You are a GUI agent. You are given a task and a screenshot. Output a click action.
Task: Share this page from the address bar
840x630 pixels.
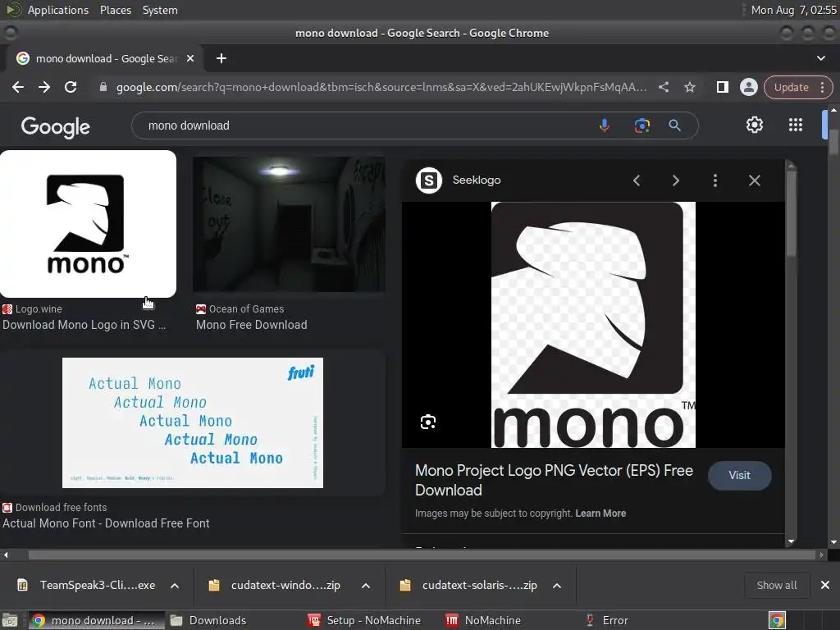click(664, 87)
